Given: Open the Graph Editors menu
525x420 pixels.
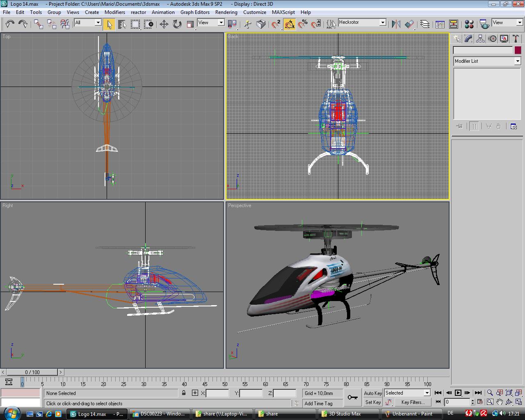Looking at the screenshot, I should tap(195, 12).
